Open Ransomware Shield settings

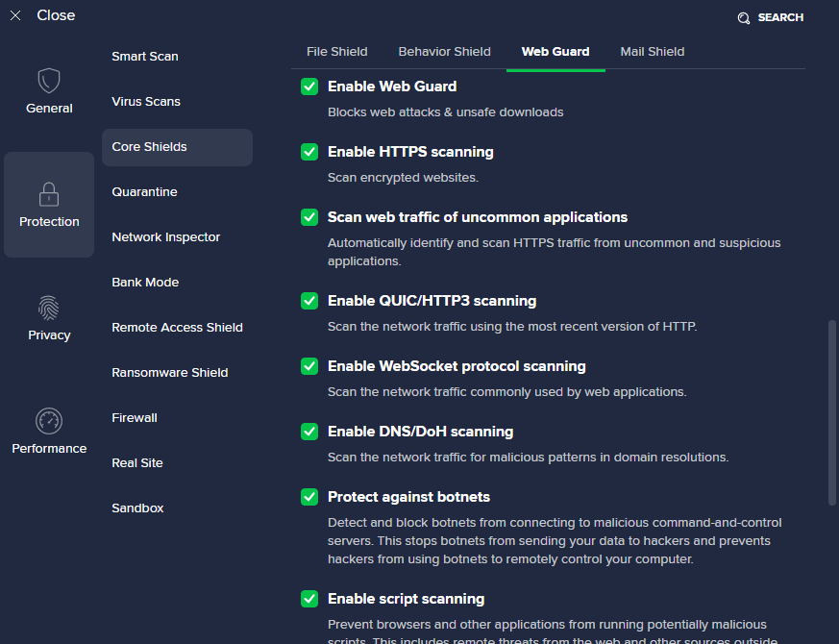170,373
